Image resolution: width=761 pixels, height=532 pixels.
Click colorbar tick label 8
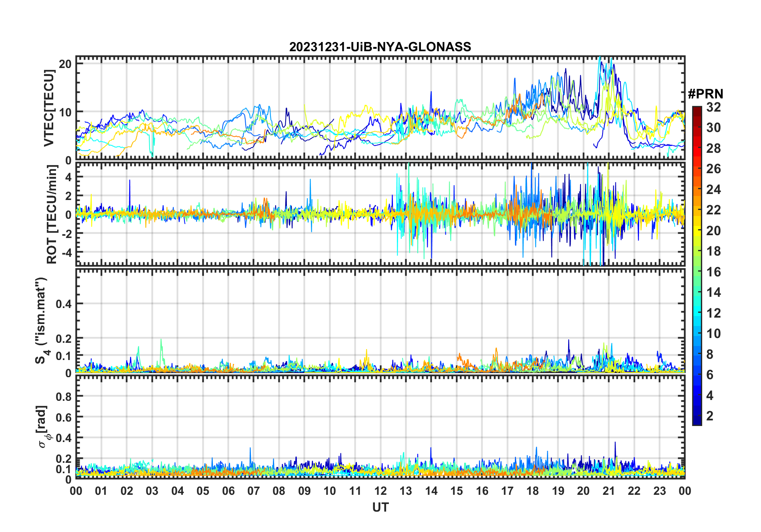pos(710,354)
